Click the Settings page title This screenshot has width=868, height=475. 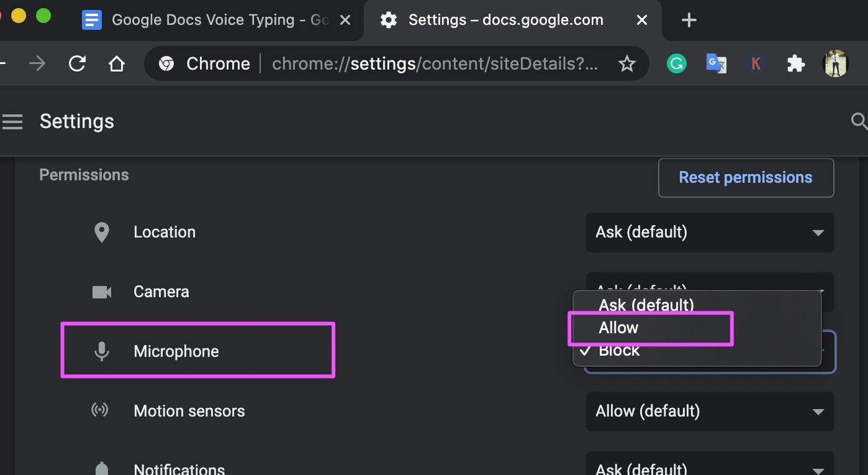click(77, 121)
